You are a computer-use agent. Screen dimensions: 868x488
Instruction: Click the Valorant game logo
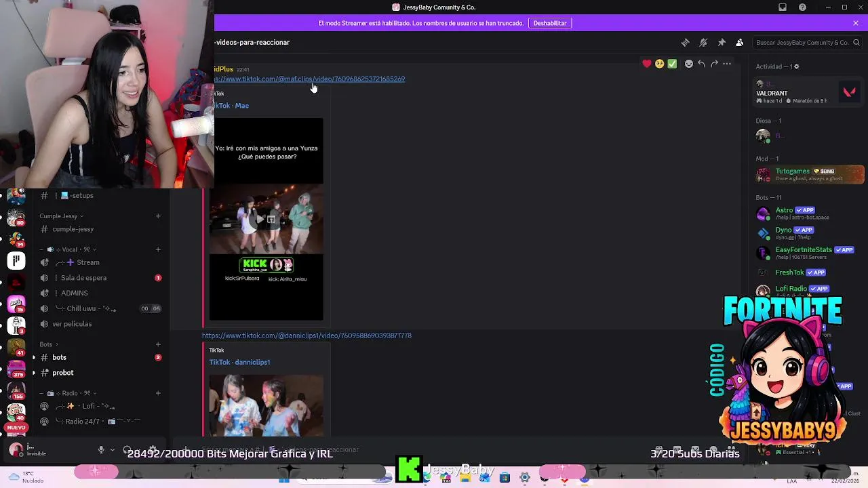point(849,92)
